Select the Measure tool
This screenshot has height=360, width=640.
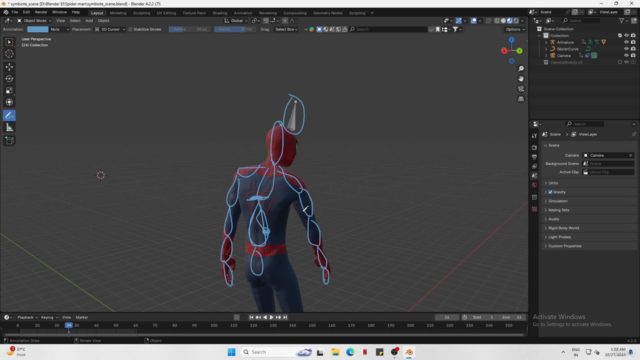click(9, 128)
